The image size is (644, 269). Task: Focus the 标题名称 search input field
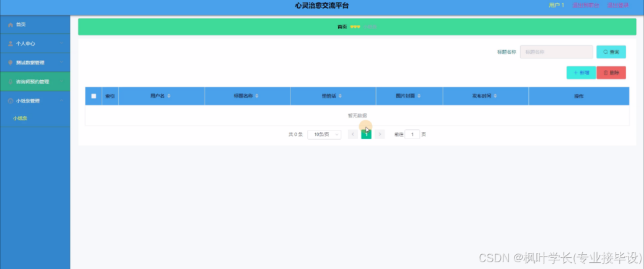pos(556,52)
